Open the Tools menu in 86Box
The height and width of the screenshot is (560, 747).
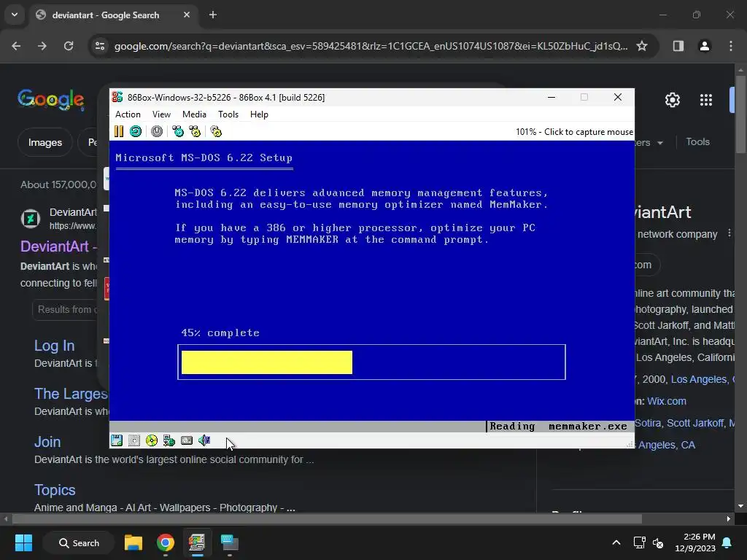pyautogui.click(x=228, y=114)
